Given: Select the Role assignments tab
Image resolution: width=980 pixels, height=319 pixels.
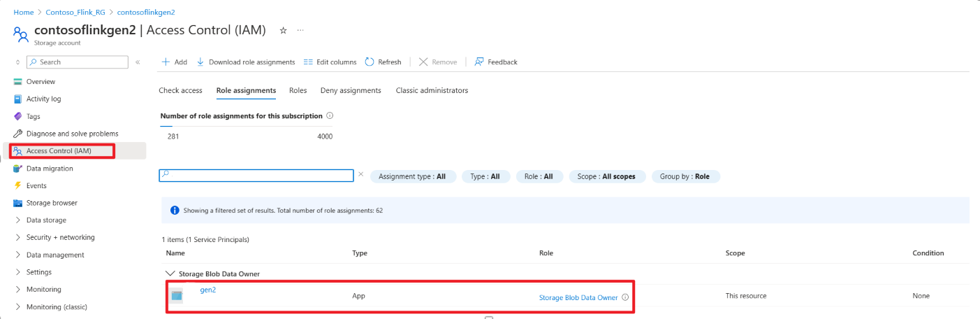Looking at the screenshot, I should click(246, 90).
